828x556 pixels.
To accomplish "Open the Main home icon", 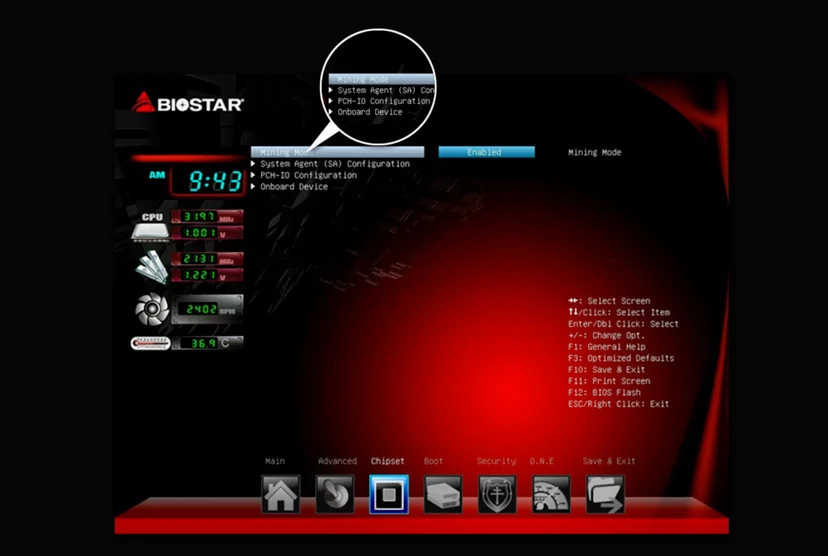I will coord(280,494).
